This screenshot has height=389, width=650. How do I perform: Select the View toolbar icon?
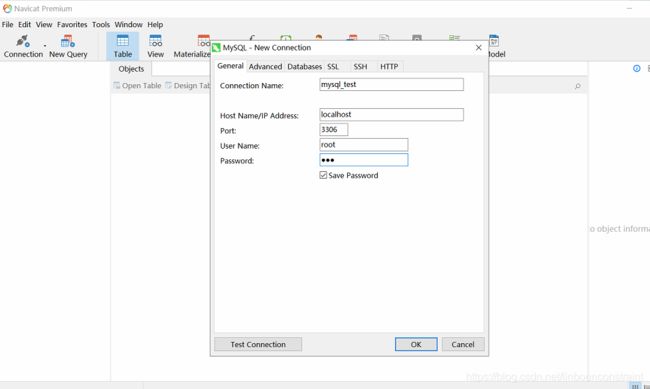[155, 46]
